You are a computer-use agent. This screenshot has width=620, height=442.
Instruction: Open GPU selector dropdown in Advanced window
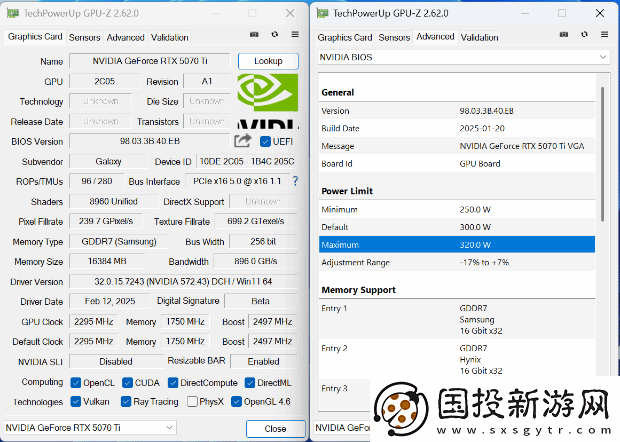click(342, 427)
